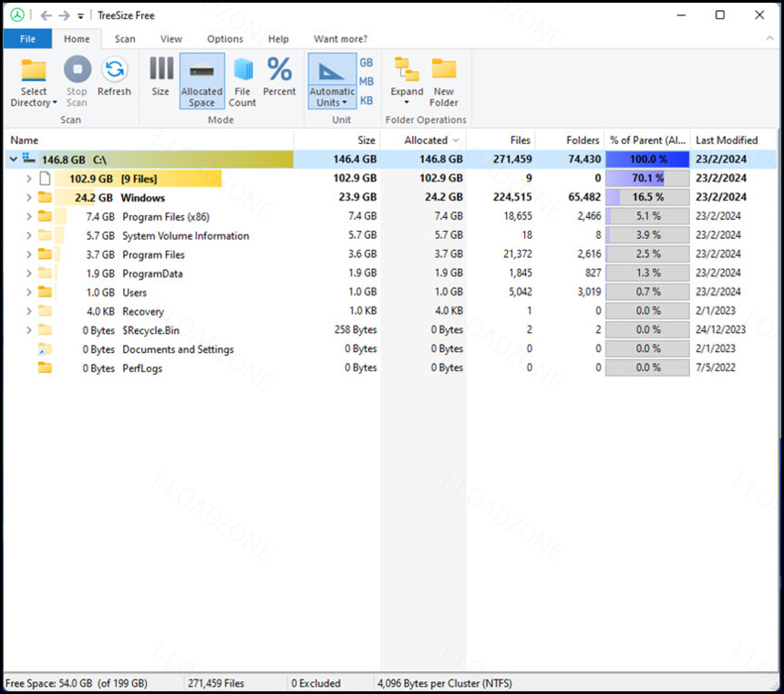Switch to Percent mode
Viewport: 784px width, 694px height.
[279, 77]
